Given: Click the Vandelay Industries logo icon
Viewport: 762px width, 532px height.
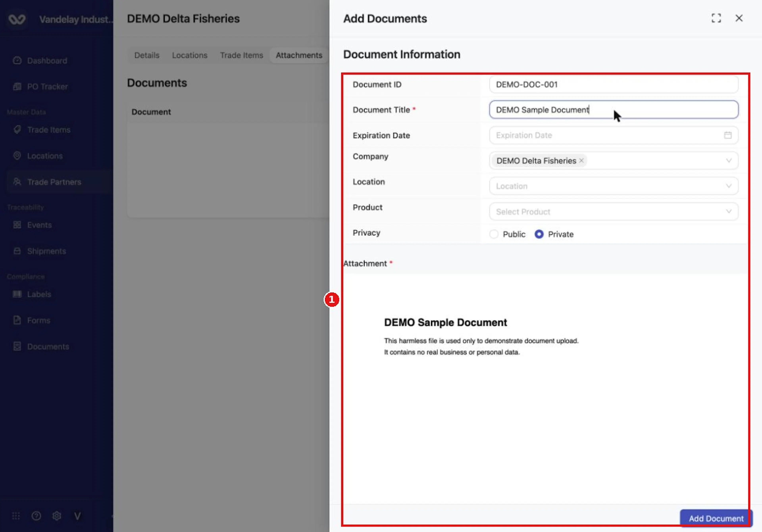Looking at the screenshot, I should 17,19.
